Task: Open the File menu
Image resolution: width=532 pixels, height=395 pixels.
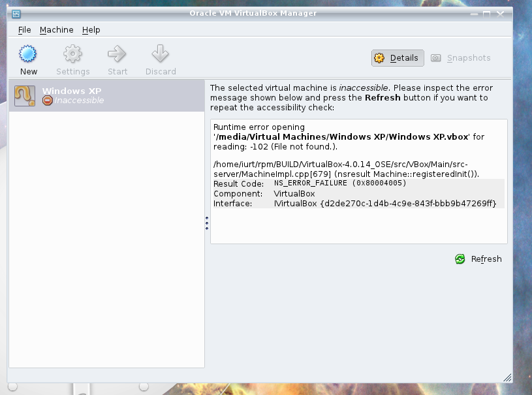Action: [x=25, y=30]
